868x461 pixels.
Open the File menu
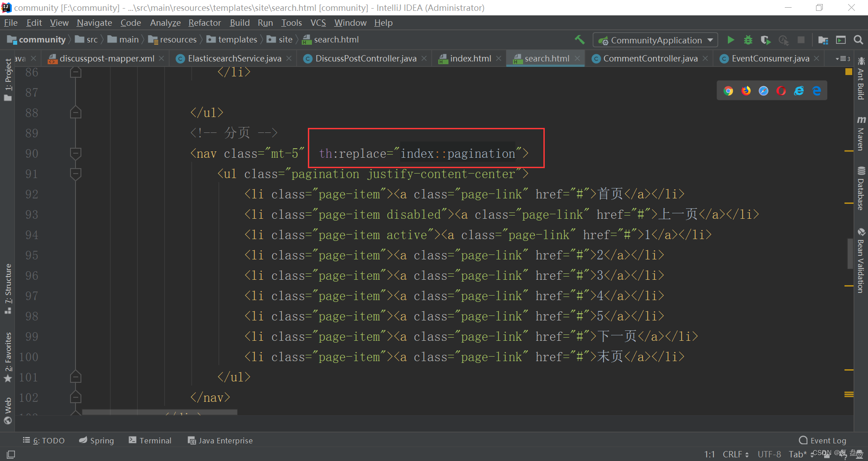point(10,23)
